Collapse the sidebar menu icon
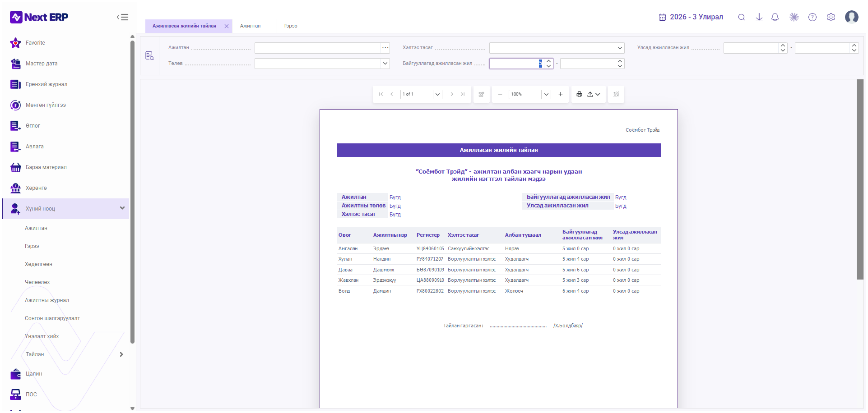 pyautogui.click(x=122, y=17)
